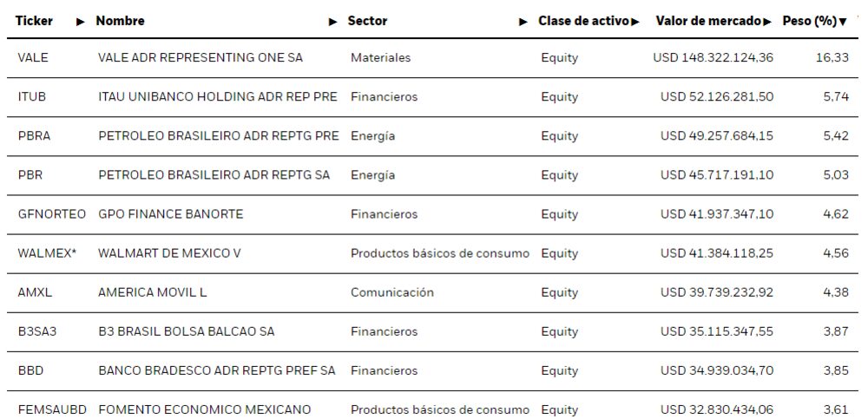The height and width of the screenshot is (419, 868).
Task: Toggle the Peso (%) descending sort arrow
Action: [x=843, y=22]
